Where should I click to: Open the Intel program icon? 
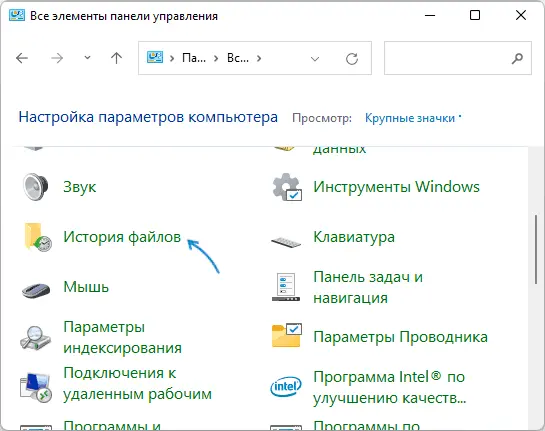(x=286, y=386)
